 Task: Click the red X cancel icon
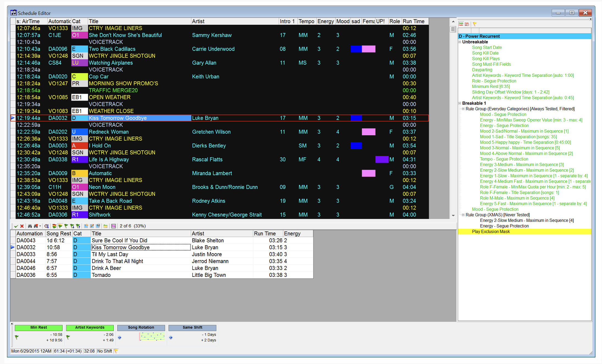[22, 226]
